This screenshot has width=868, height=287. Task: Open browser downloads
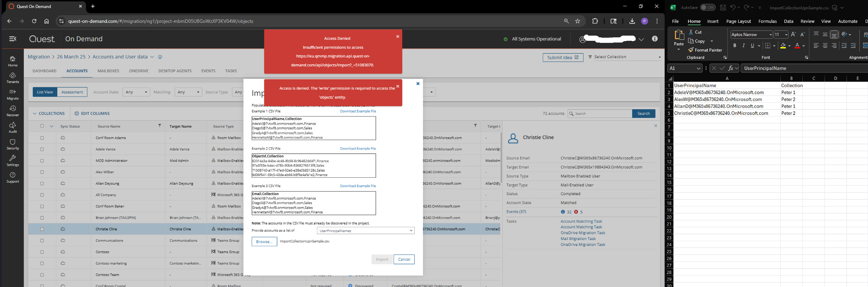[x=632, y=21]
